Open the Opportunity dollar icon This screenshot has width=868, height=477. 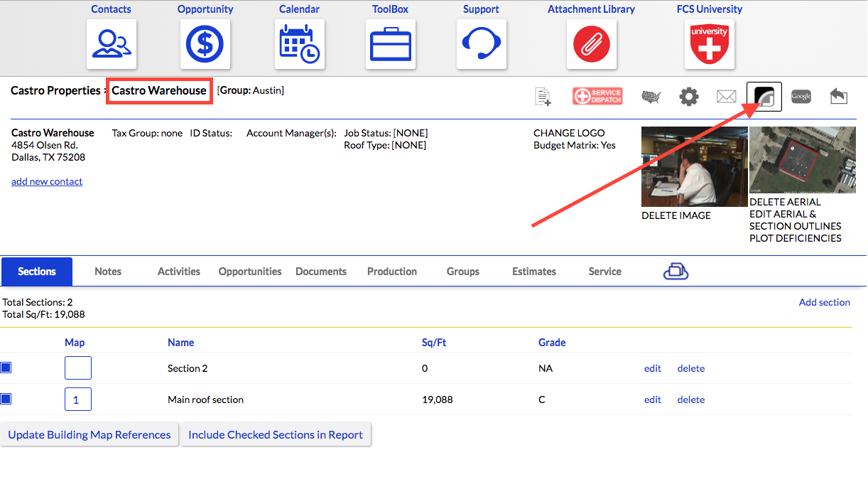click(205, 44)
